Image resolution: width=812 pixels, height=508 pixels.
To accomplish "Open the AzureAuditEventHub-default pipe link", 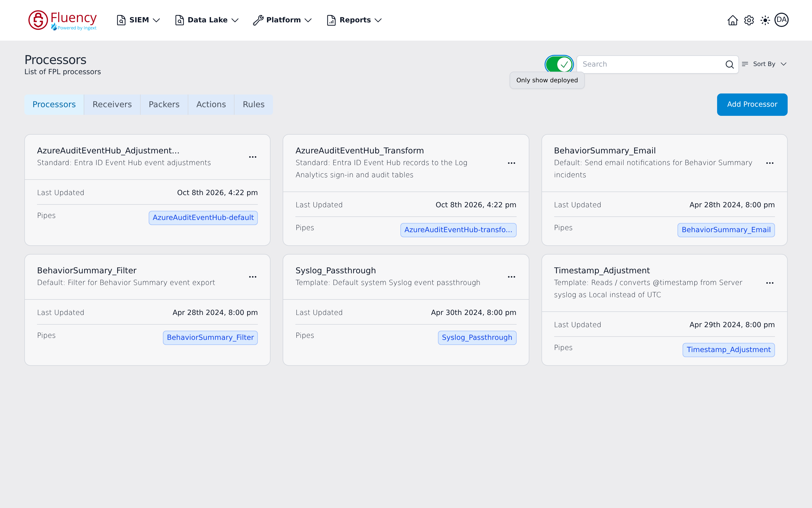I will click(x=203, y=218).
